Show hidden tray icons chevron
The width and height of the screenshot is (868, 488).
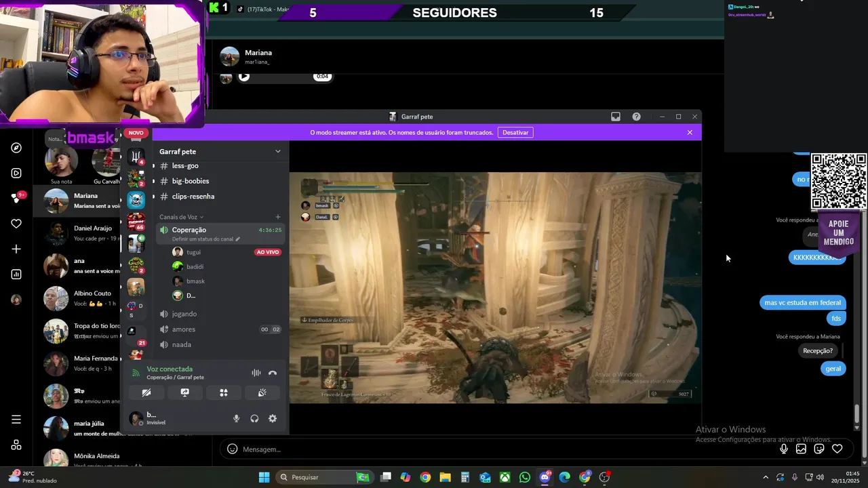tap(766, 477)
